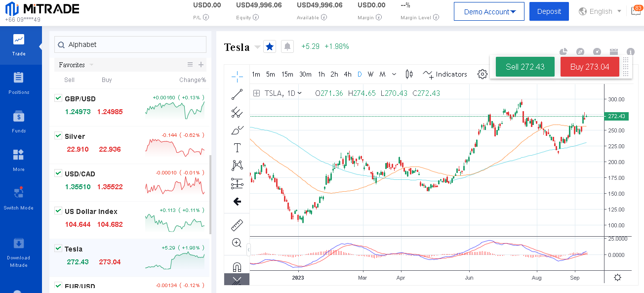The image size is (644, 293).
Task: Select the trend line drawing tool
Action: tap(237, 94)
